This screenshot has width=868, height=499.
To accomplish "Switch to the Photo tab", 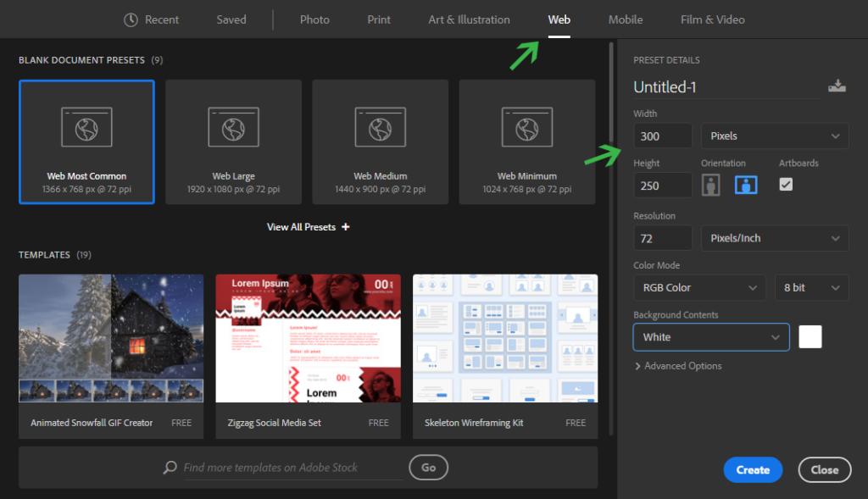I will pos(314,20).
